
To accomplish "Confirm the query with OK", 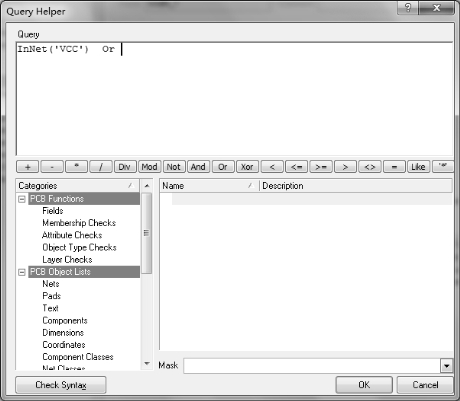I will tap(364, 385).
